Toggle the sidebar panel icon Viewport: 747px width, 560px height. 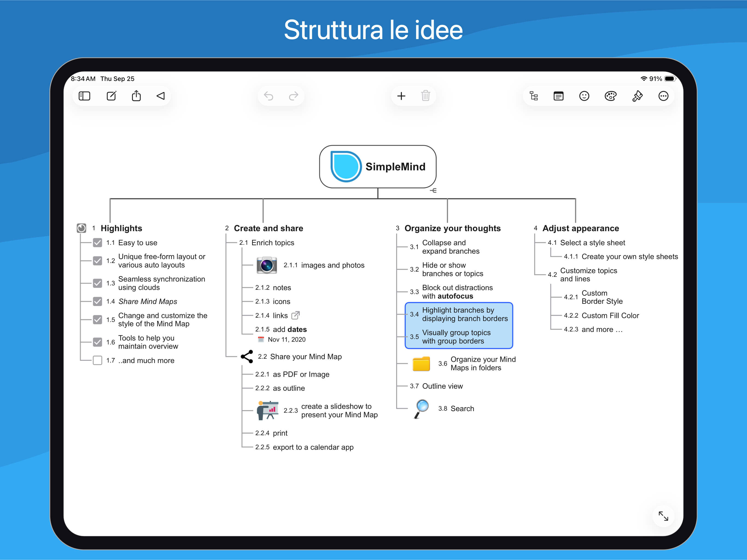click(x=84, y=96)
